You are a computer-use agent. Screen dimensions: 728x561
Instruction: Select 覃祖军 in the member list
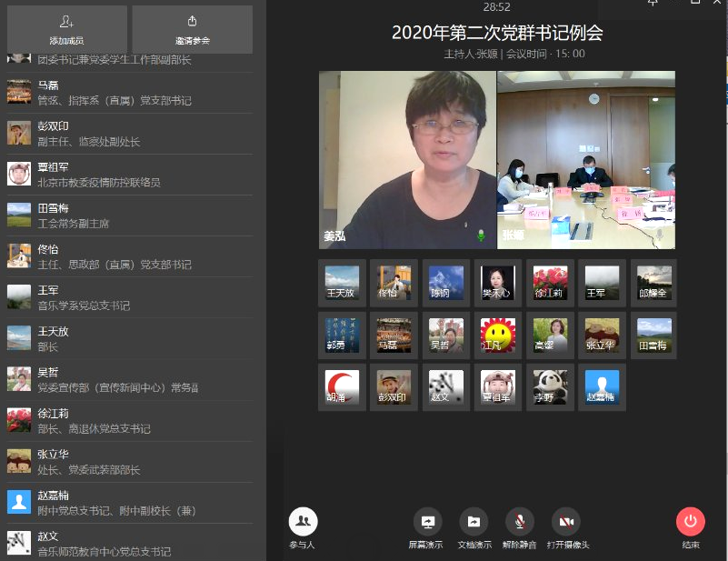click(130, 175)
